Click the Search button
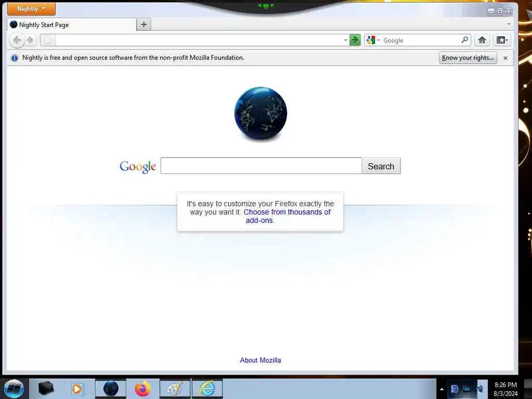 tap(381, 166)
